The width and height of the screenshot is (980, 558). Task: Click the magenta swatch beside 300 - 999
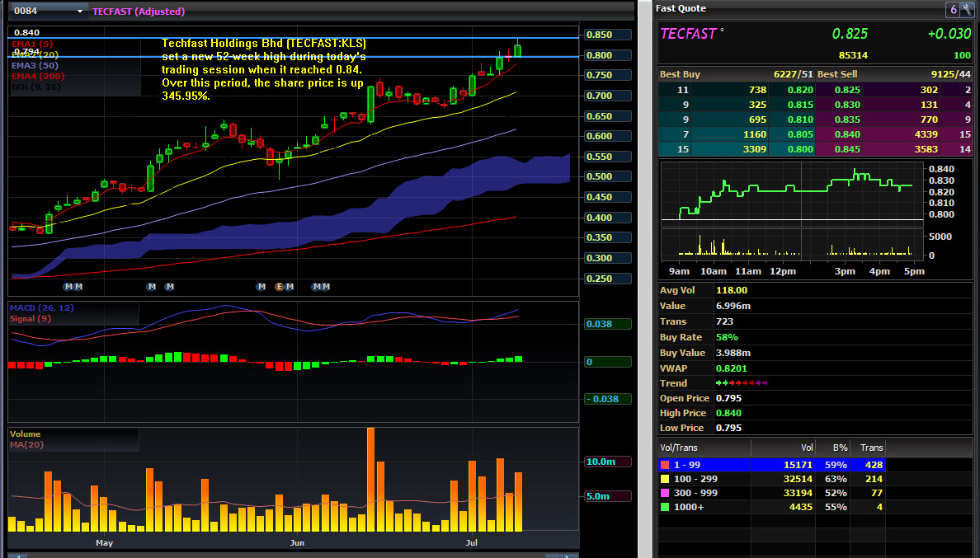tap(665, 493)
